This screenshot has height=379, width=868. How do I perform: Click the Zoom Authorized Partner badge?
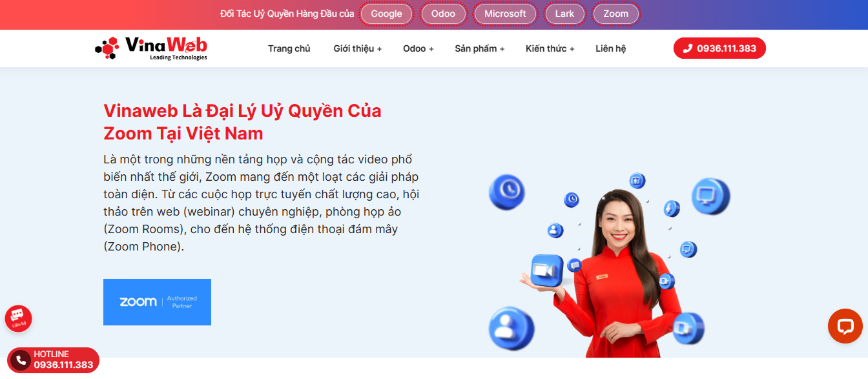[157, 302]
